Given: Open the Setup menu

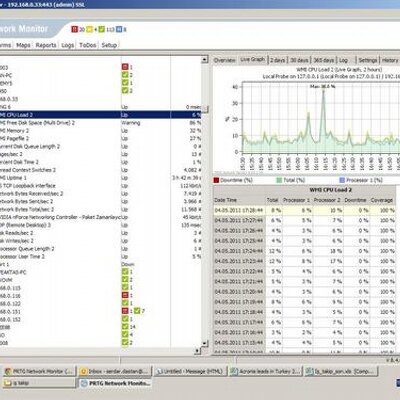Looking at the screenshot, I should click(x=109, y=45).
